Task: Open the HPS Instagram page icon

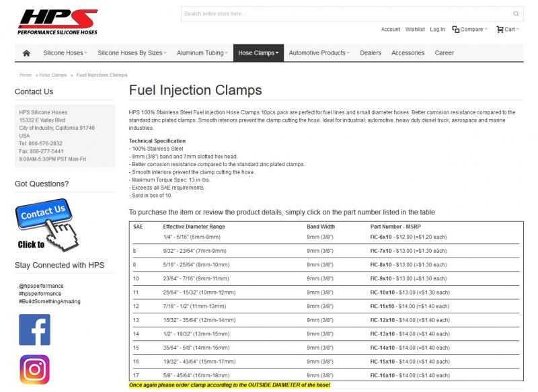Action: pyautogui.click(x=35, y=369)
